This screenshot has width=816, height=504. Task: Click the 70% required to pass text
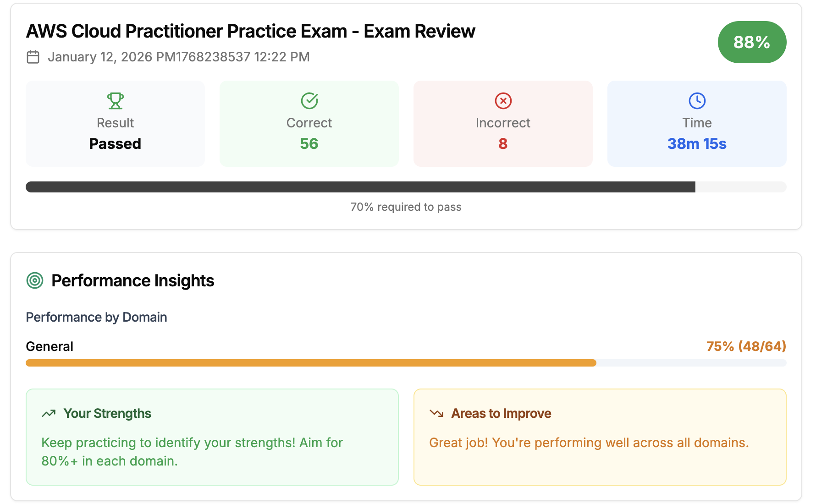click(x=406, y=207)
